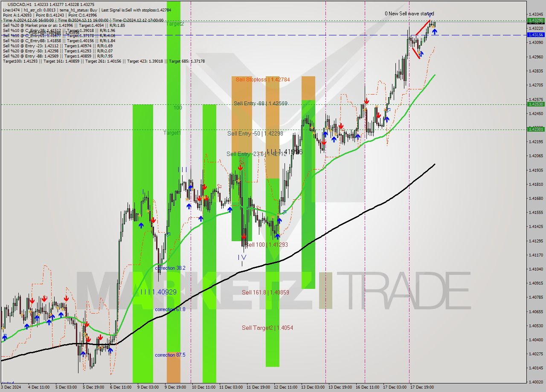Select 'Sell Target2 | 1.4054' label
This screenshot has height=392, width=546.
click(267, 328)
